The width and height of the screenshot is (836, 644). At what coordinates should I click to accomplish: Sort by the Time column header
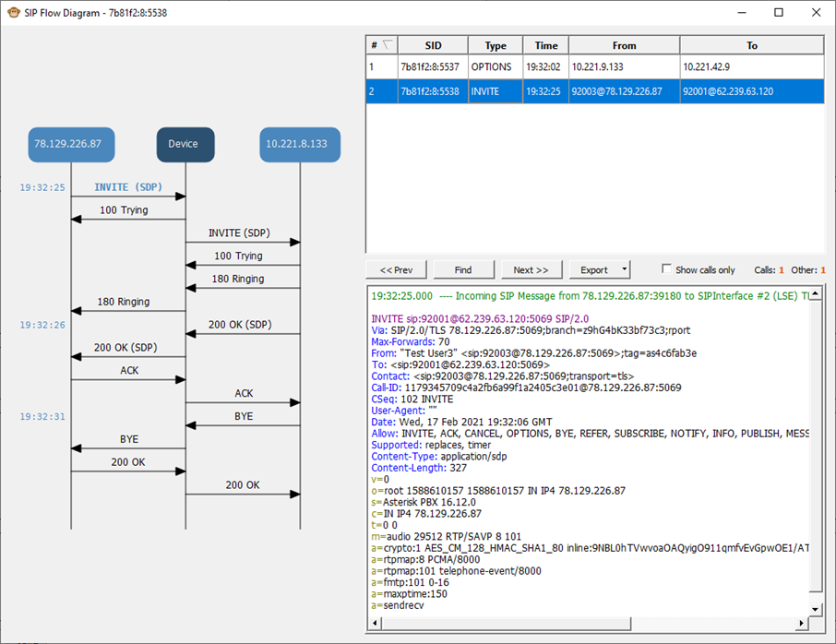[546, 45]
